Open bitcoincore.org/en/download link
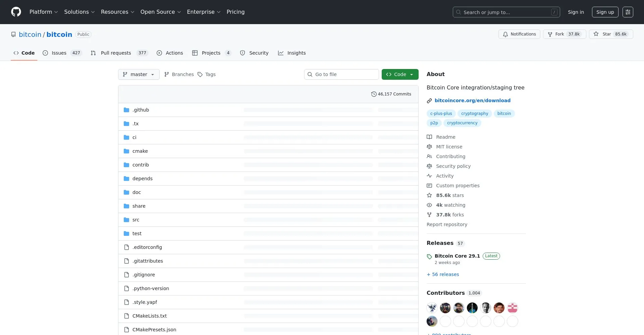The width and height of the screenshot is (644, 335). [472, 100]
